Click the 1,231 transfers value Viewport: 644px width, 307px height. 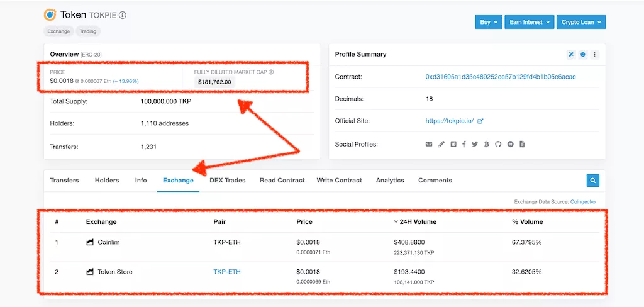point(148,147)
